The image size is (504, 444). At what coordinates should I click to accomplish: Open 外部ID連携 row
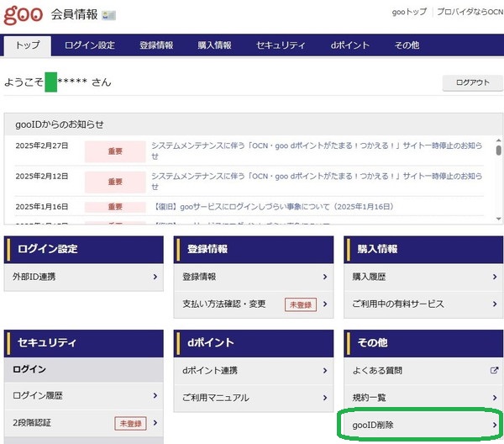[x=83, y=277]
